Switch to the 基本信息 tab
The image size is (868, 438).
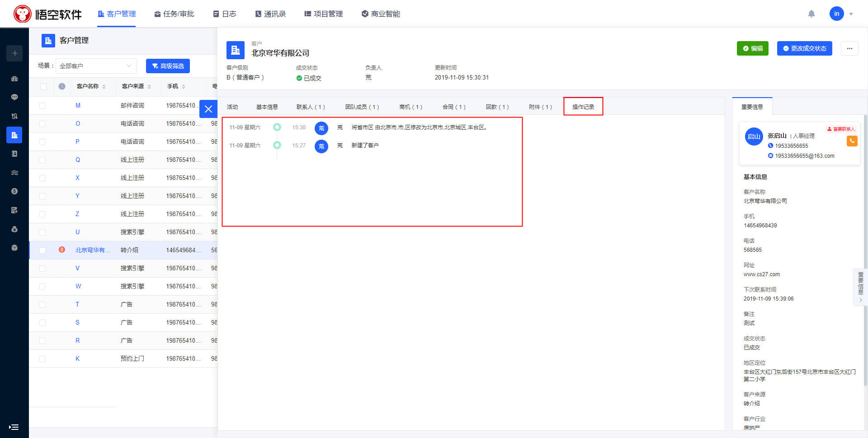pos(267,107)
